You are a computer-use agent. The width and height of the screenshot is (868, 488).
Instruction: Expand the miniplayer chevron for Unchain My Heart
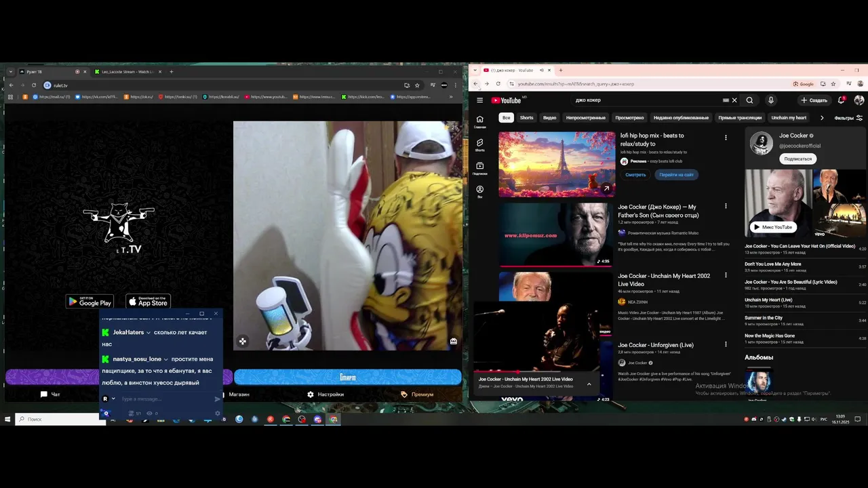click(x=589, y=384)
